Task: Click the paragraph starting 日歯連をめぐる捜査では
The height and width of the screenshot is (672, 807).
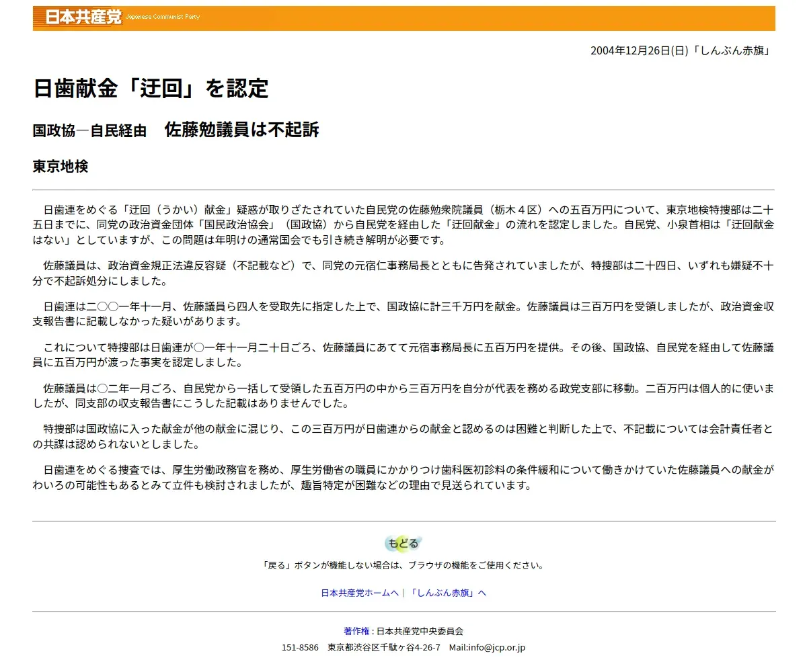Action: tap(403, 477)
